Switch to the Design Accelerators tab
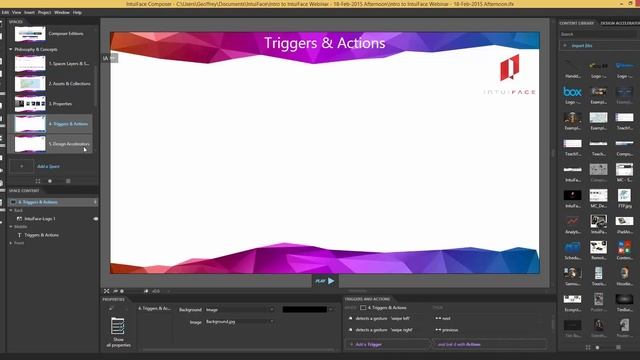Viewport: 640px width, 360px height. pyautogui.click(x=620, y=23)
